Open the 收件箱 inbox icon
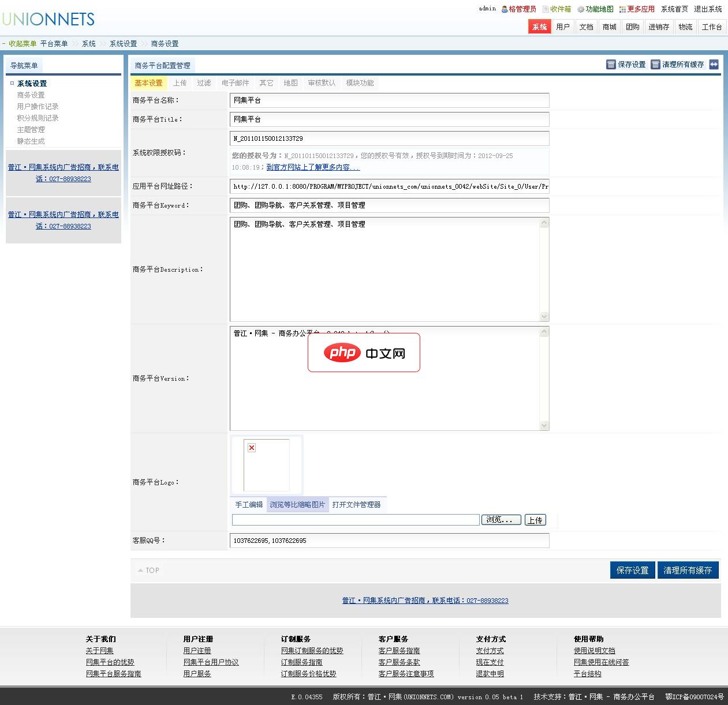This screenshot has width=728, height=705. (546, 9)
